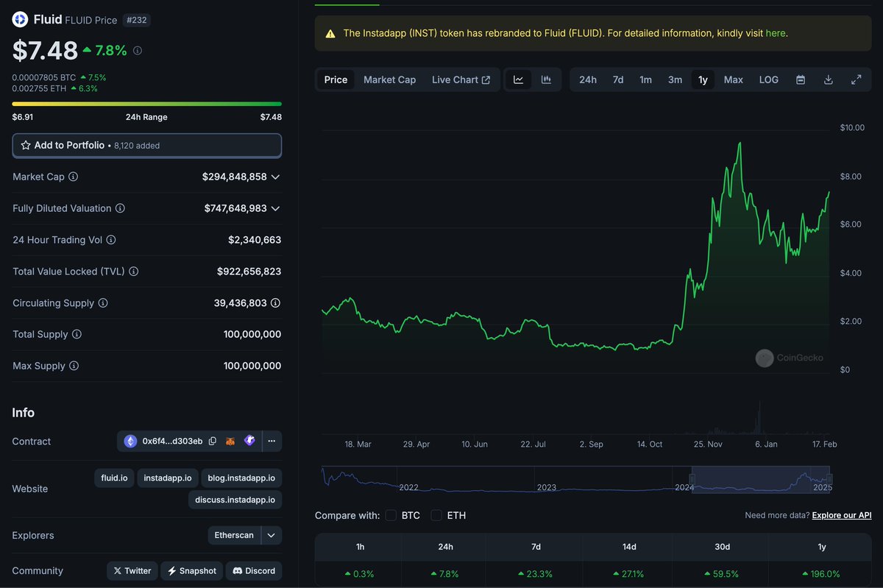Click Add to Portfolio button
The width and height of the screenshot is (883, 588).
[x=147, y=146]
